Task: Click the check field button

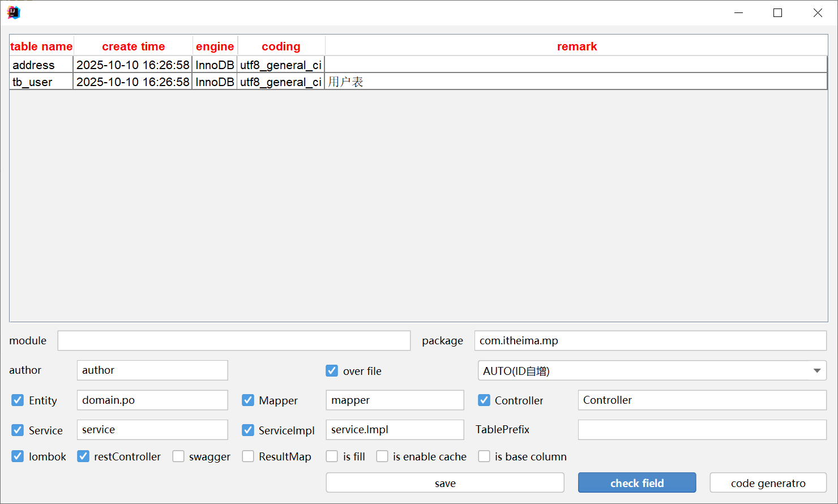Action: [x=637, y=483]
